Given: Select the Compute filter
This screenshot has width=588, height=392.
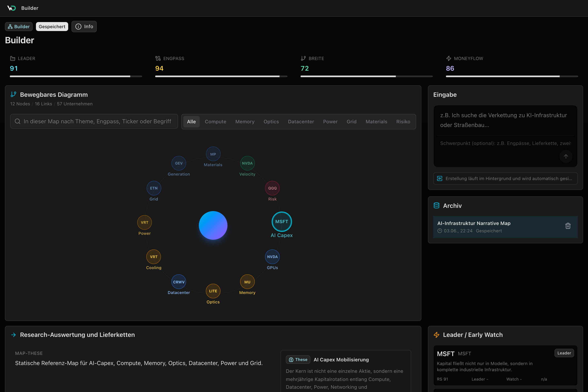Looking at the screenshot, I should point(216,122).
